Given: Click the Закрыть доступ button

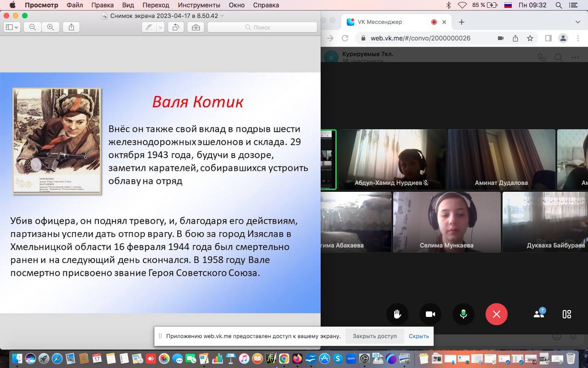Looking at the screenshot, I should coord(374,336).
